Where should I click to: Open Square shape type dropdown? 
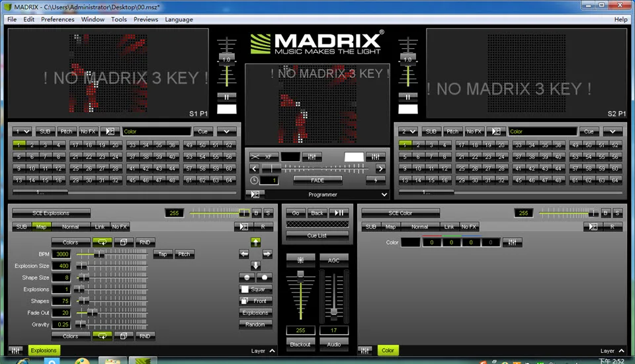(255, 289)
